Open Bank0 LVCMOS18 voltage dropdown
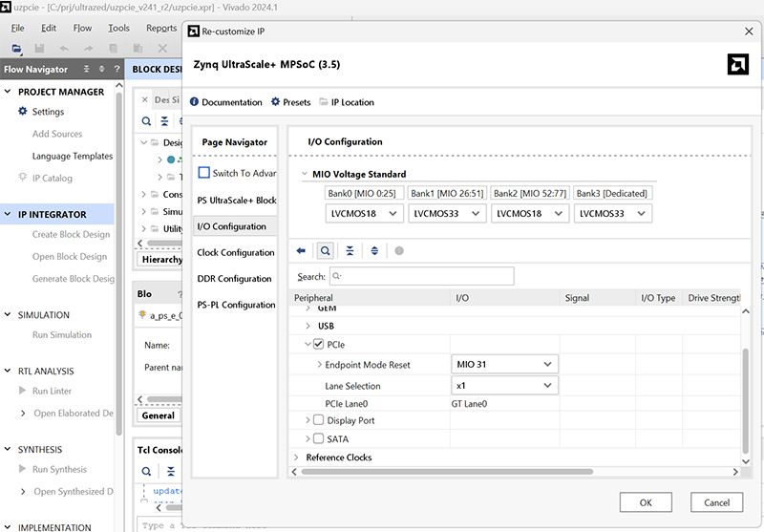This screenshot has height=532, width=764. pyautogui.click(x=364, y=214)
